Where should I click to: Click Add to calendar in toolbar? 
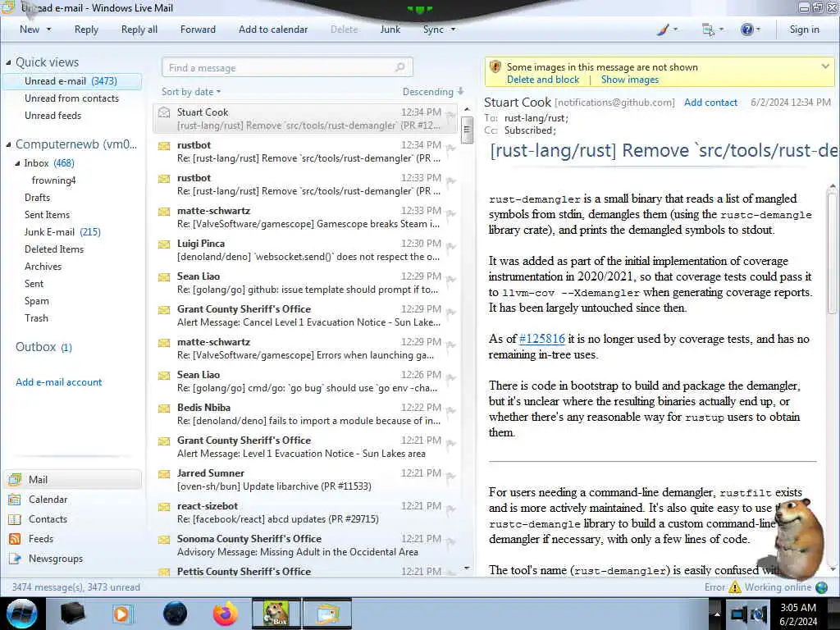(273, 30)
